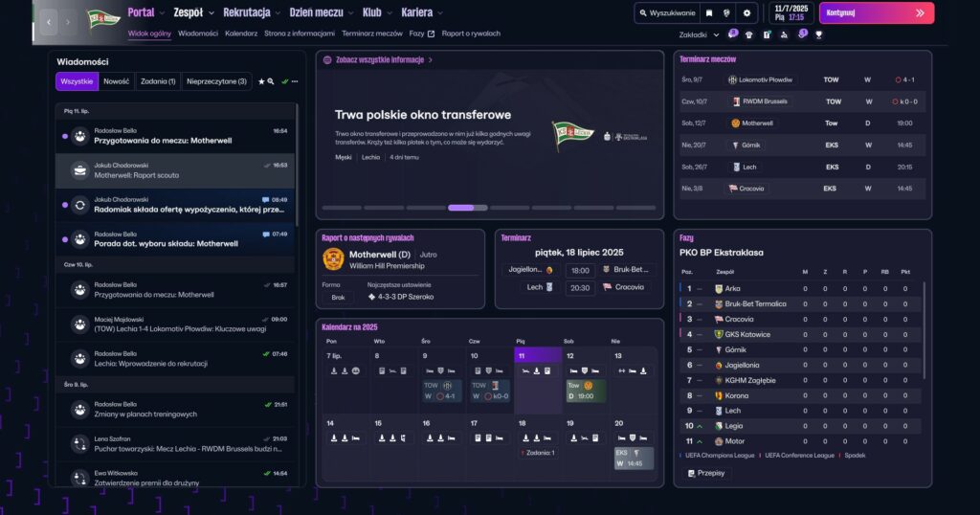Open the shirt shortcut icon
The height and width of the screenshot is (515, 980).
[x=749, y=34]
